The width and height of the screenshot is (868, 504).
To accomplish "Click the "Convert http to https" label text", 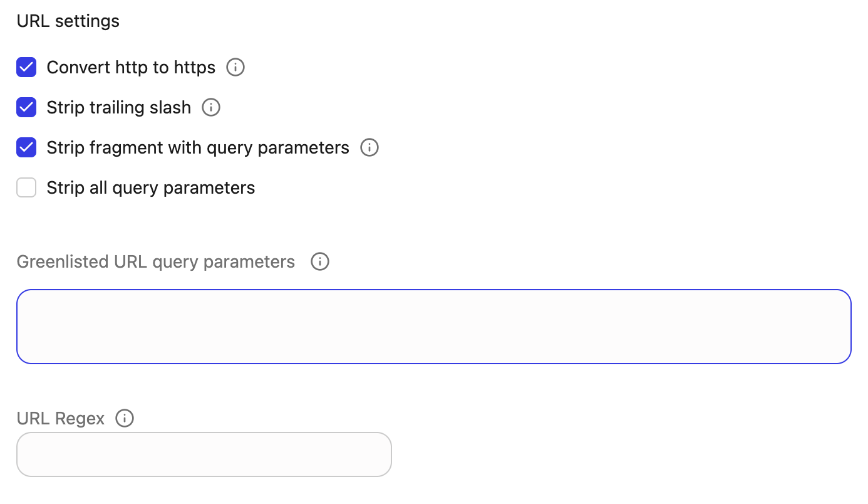I will (131, 67).
